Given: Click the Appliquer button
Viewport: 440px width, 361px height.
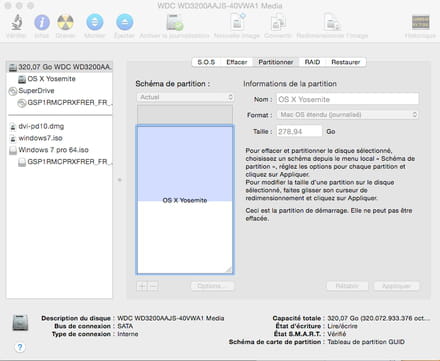Looking at the screenshot, I should pyautogui.click(x=396, y=286).
